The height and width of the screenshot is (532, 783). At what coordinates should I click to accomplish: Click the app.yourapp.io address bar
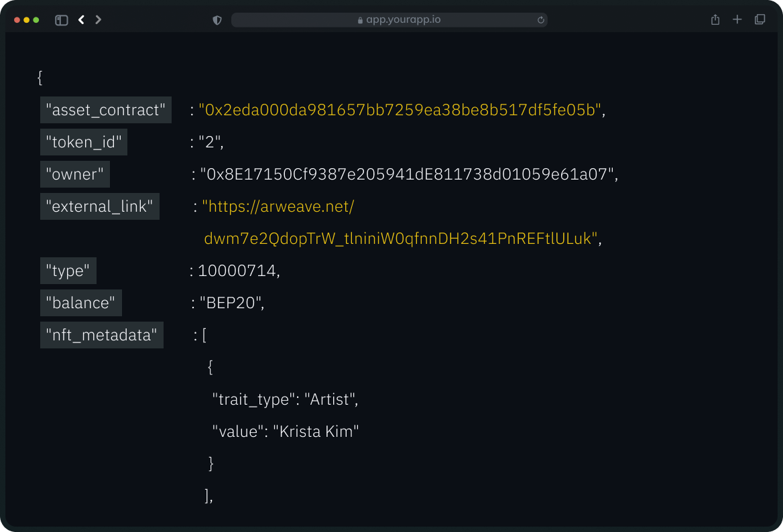pos(402,20)
